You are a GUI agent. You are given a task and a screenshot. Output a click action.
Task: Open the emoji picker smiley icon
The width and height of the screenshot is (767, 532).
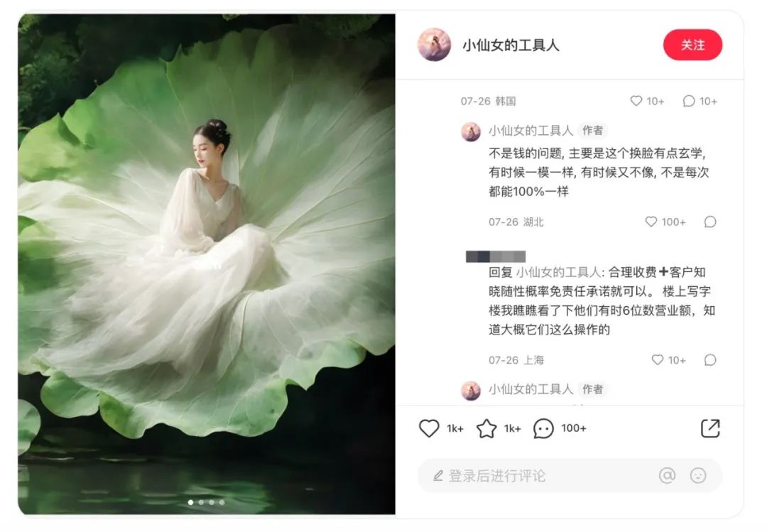(x=698, y=475)
